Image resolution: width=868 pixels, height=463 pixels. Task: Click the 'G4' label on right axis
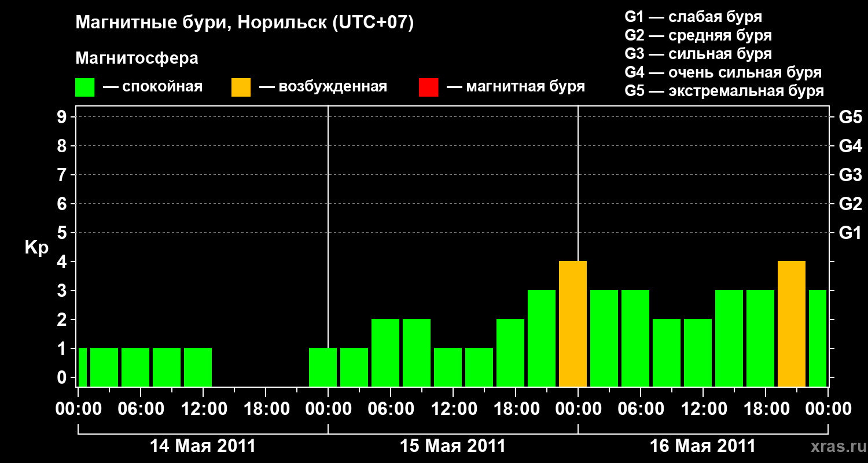(x=850, y=146)
